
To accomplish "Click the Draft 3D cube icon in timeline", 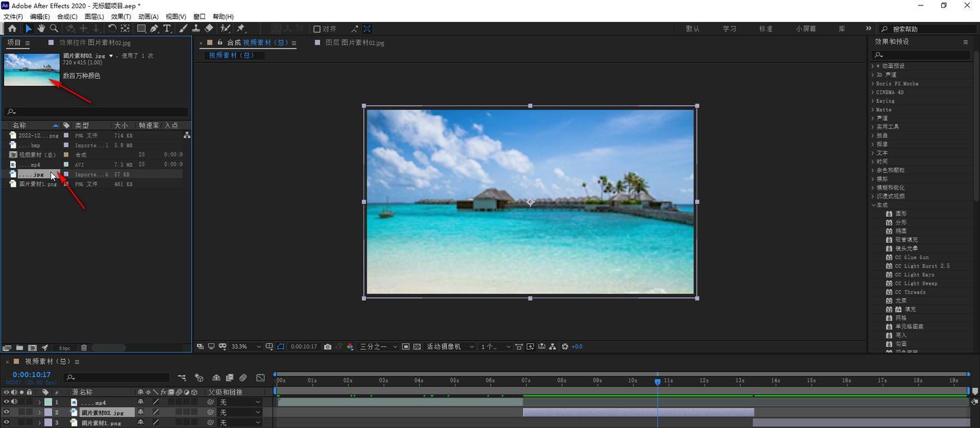I will pos(198,378).
